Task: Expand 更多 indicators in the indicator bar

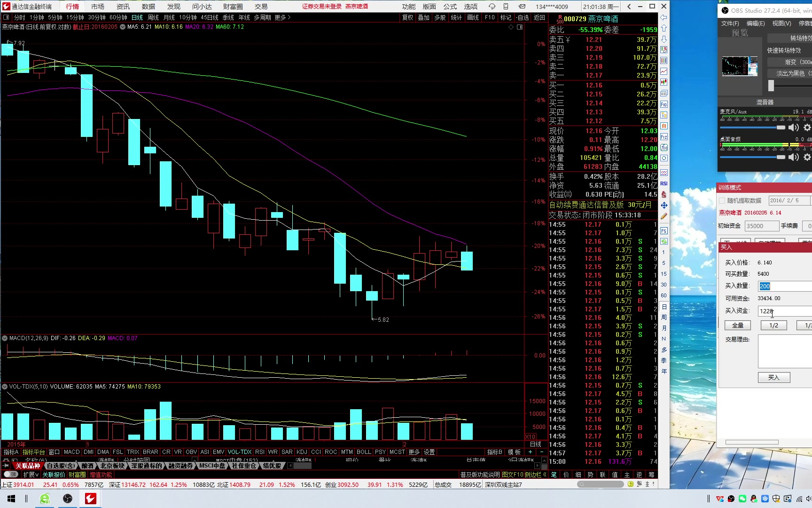Action: pyautogui.click(x=414, y=452)
